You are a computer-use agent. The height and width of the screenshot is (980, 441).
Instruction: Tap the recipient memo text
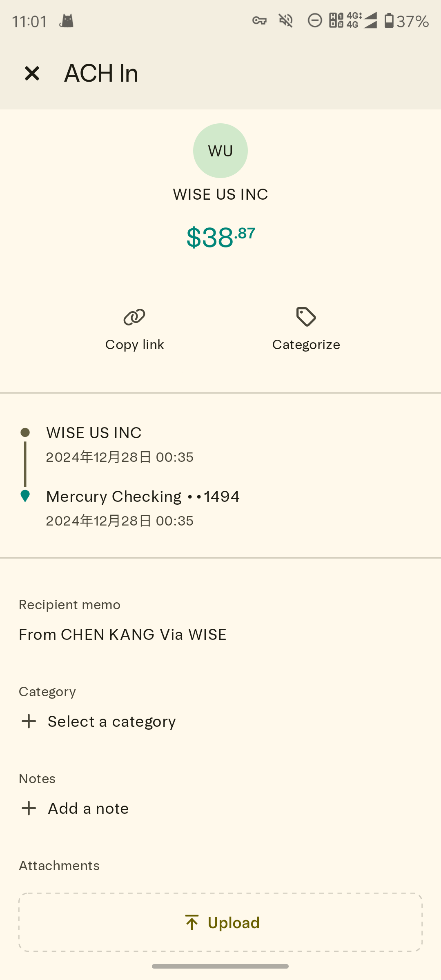[122, 635]
